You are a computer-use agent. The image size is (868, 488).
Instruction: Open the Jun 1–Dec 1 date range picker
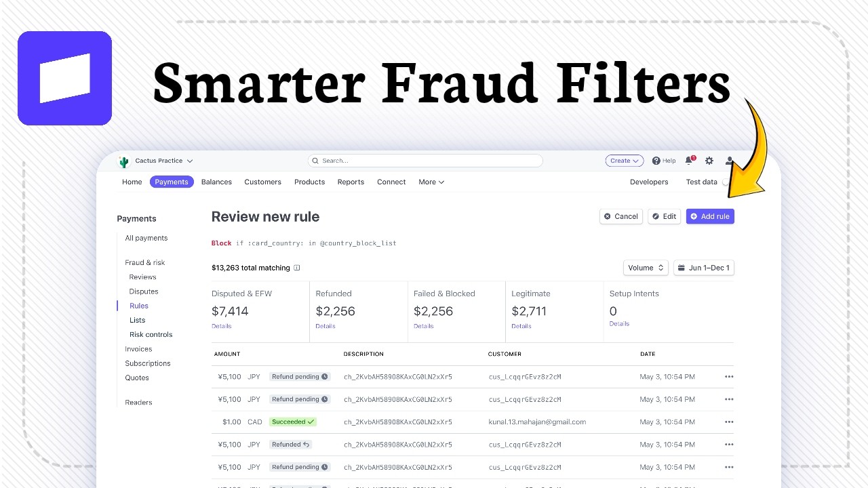pyautogui.click(x=704, y=268)
